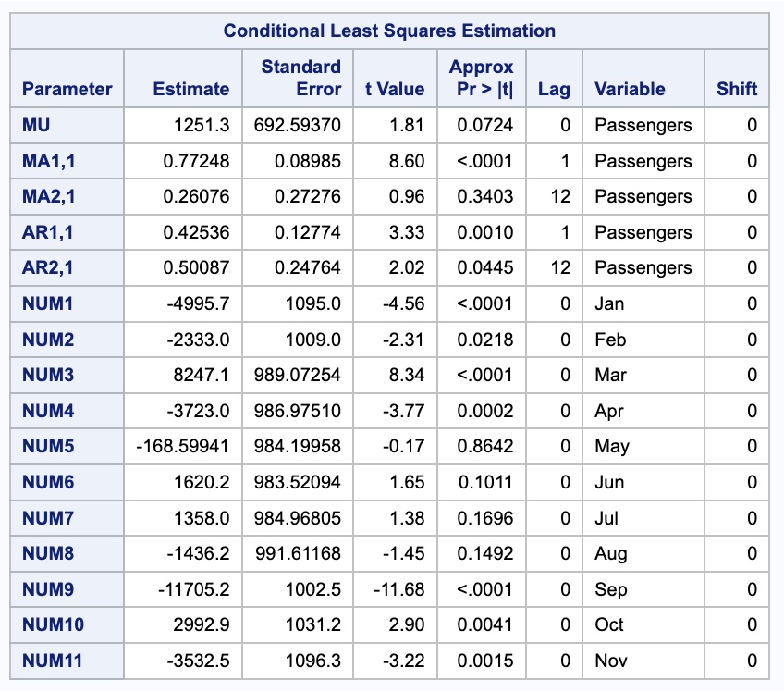Click the NUM11 parameter label
The height and width of the screenshot is (692, 784).
pos(52,661)
